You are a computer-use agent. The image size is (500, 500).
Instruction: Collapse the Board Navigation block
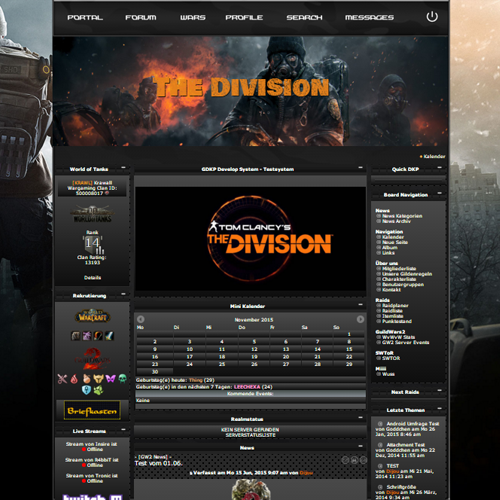pos(439,193)
